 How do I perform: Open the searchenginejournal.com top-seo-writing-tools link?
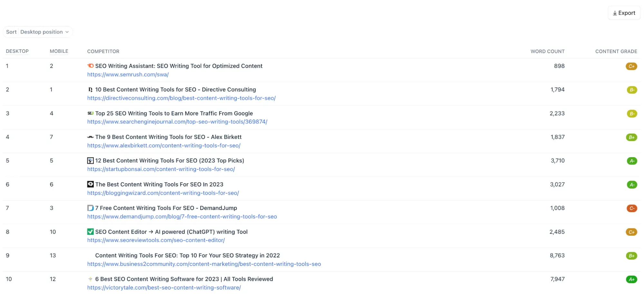pos(177,122)
